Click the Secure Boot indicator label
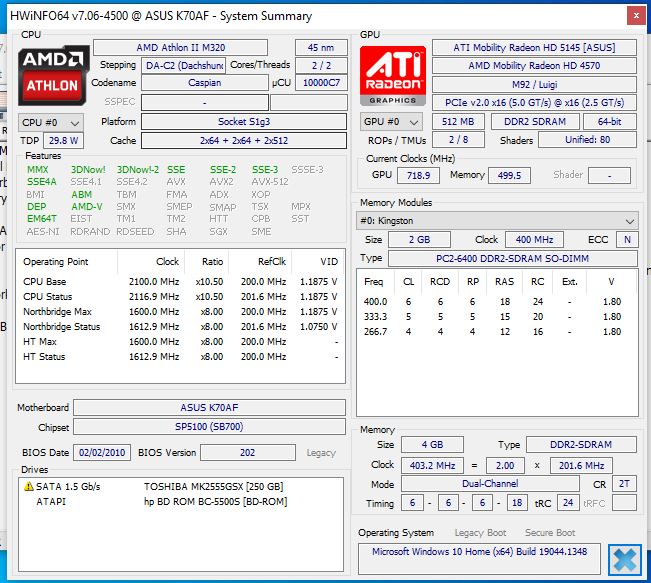This screenshot has height=583, width=651. point(550,533)
